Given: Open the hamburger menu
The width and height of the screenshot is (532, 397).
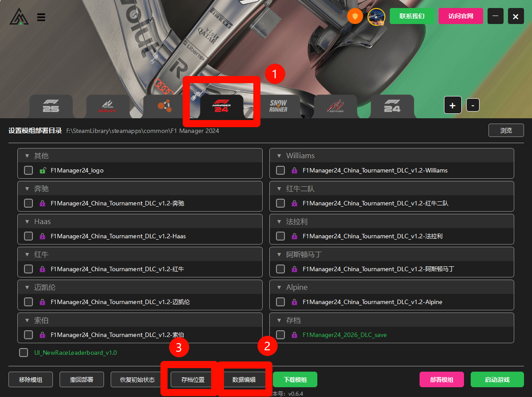Looking at the screenshot, I should click(41, 17).
